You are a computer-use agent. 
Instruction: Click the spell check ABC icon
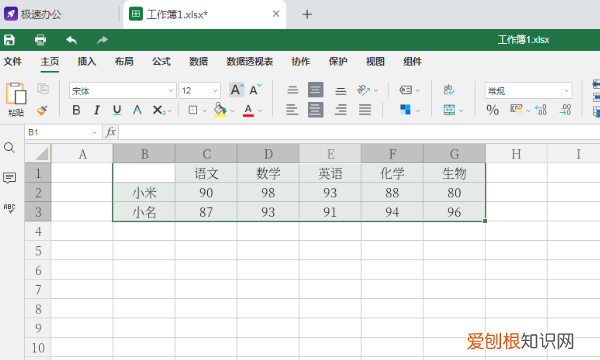(10, 208)
